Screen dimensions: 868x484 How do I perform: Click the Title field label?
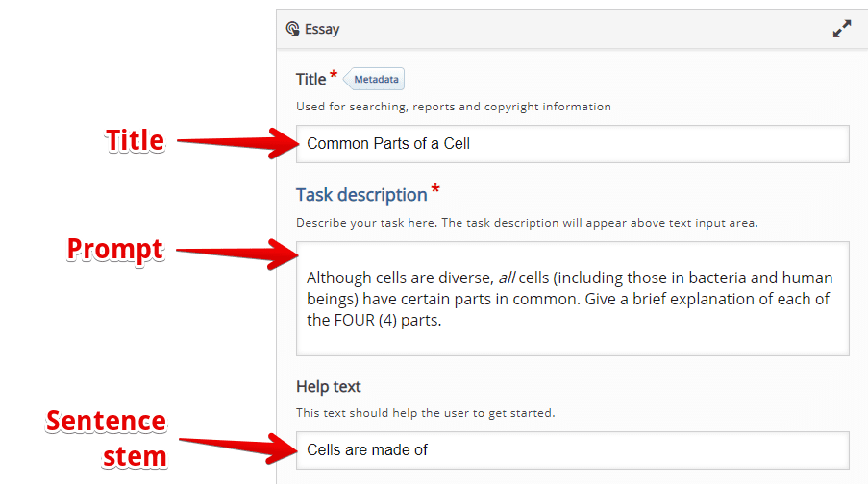(x=311, y=79)
